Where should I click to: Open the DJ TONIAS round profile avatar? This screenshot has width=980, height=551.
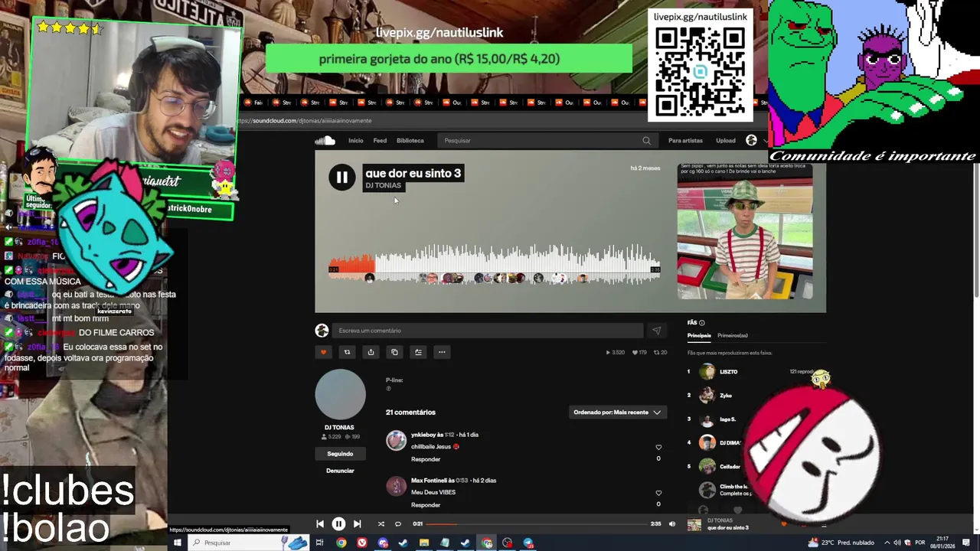340,394
